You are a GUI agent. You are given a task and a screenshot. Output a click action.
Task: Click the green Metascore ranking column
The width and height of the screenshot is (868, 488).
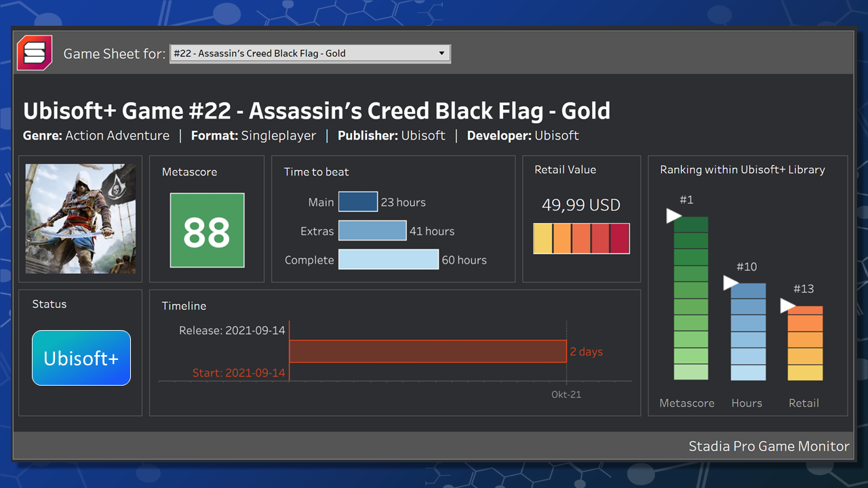691,298
